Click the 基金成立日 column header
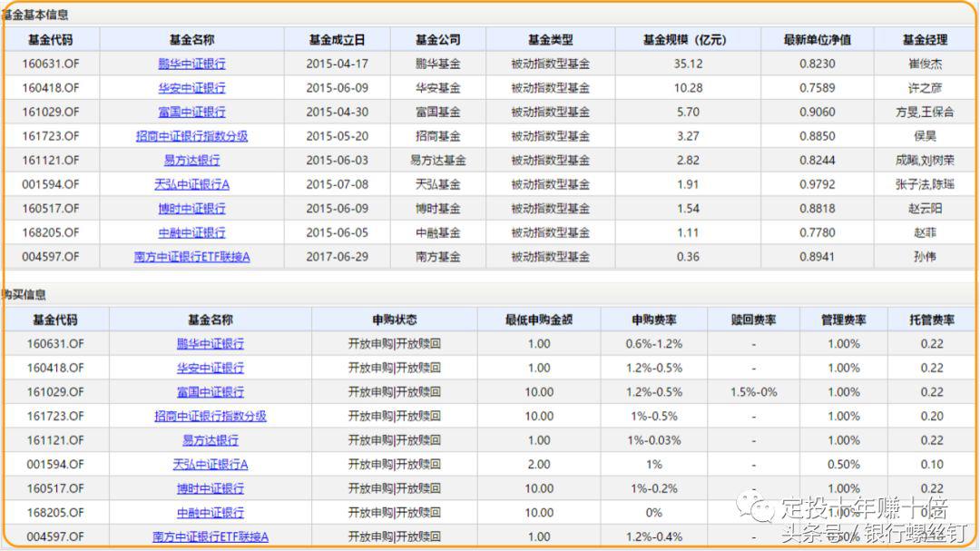 [338, 38]
